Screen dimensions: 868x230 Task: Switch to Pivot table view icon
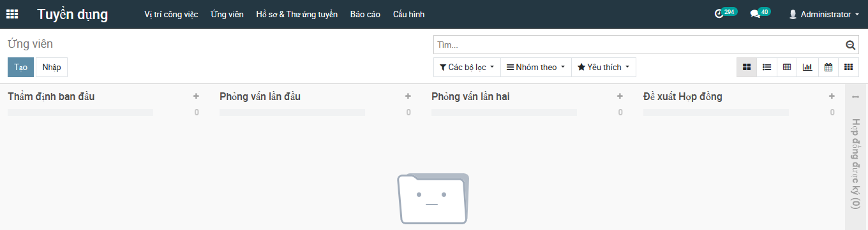(x=787, y=67)
